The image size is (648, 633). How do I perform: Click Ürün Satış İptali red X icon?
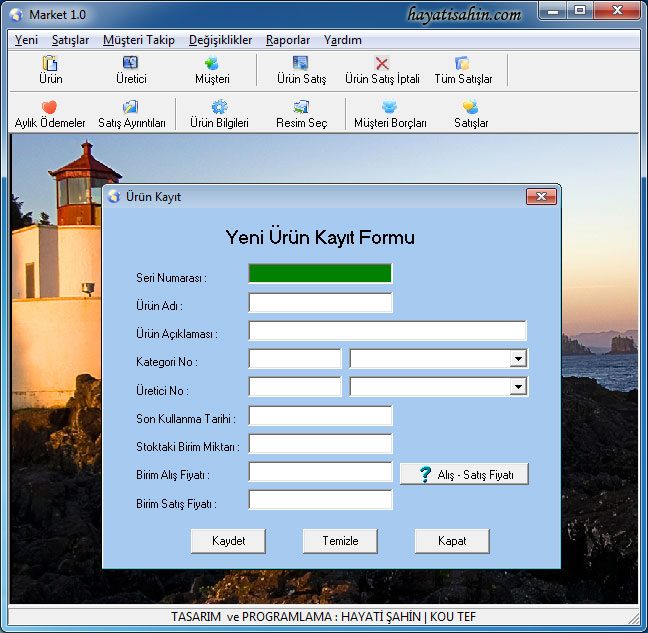pyautogui.click(x=382, y=63)
